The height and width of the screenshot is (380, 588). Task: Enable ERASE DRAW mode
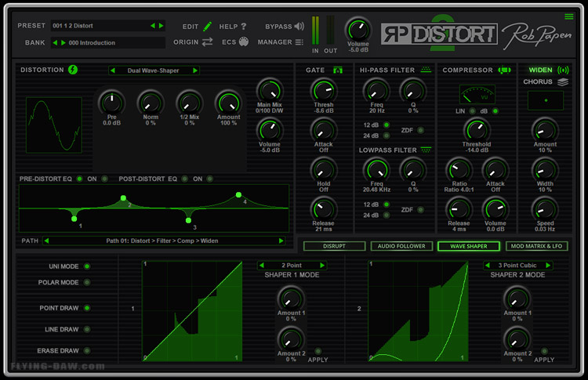(87, 351)
